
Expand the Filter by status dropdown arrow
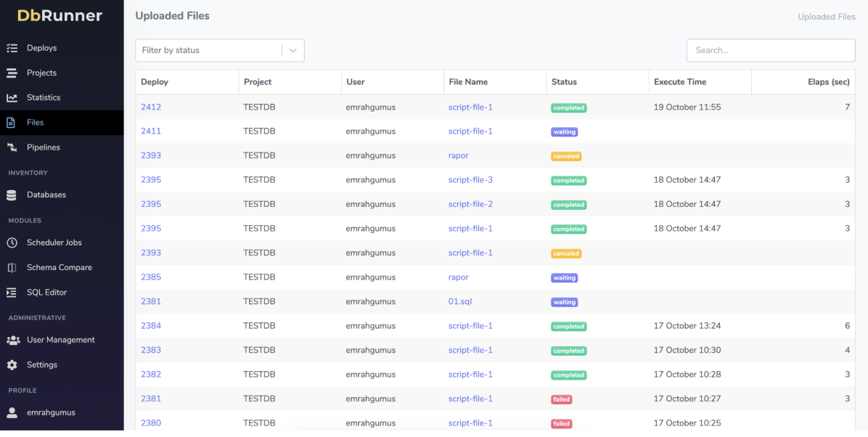(293, 51)
